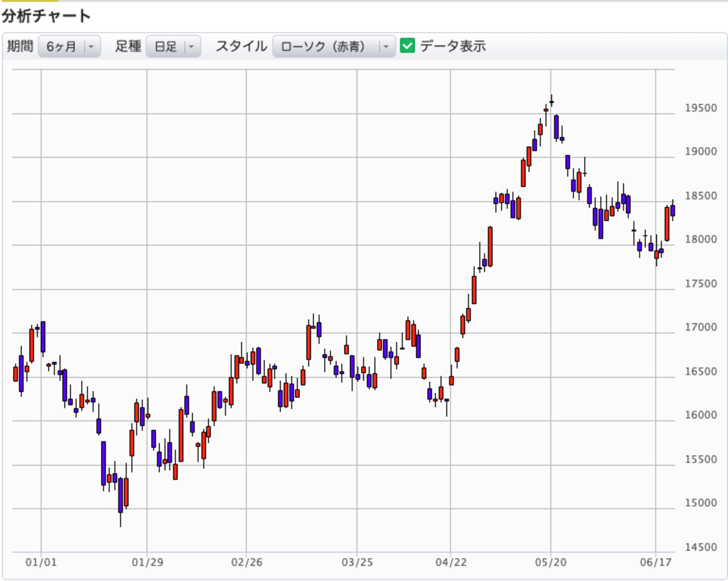Click the rightmost blue candlestick
Screen dimensions: 728x581
(x=673, y=210)
